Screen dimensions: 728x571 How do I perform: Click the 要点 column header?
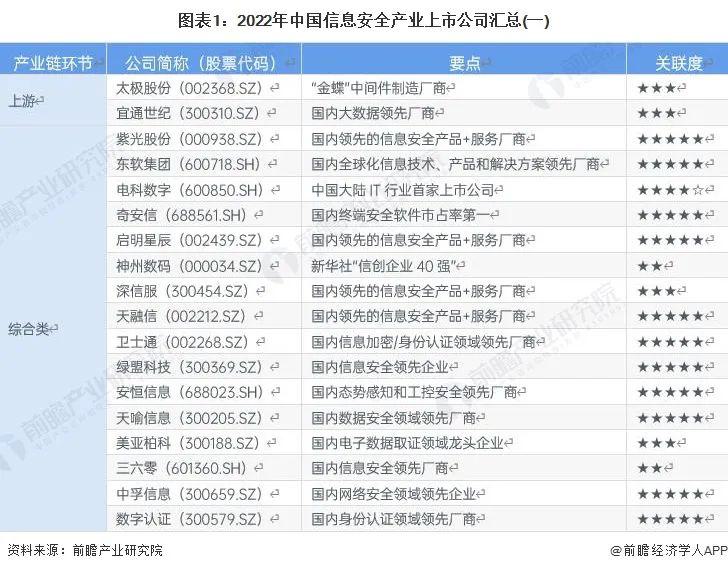pos(463,63)
